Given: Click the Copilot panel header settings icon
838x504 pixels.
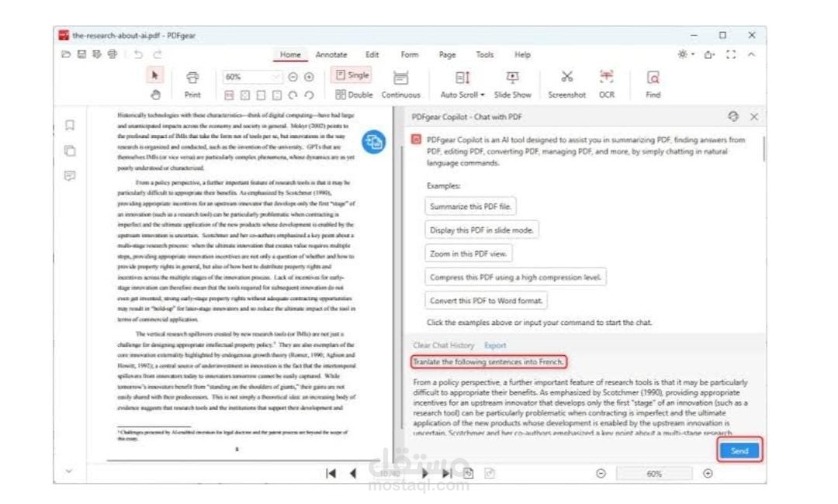Looking at the screenshot, I should (x=733, y=116).
